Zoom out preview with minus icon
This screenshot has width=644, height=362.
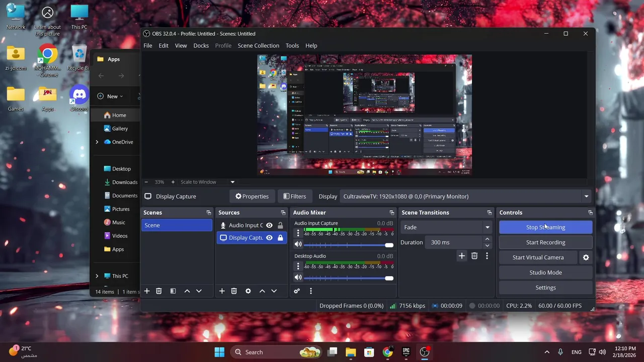pyautogui.click(x=146, y=182)
